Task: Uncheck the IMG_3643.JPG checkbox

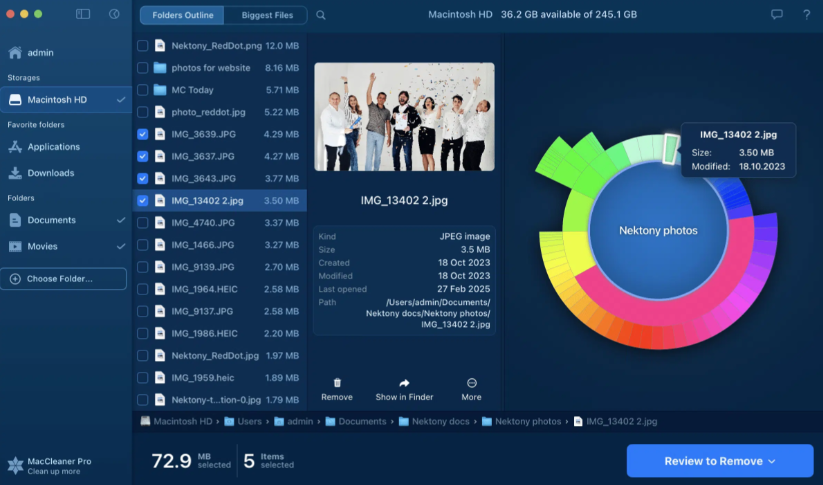Action: click(142, 178)
